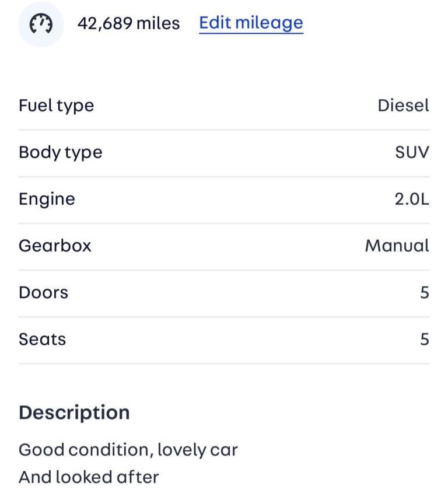Click the "Good condition, lovely car" text
The height and width of the screenshot is (493, 448).
point(128,450)
